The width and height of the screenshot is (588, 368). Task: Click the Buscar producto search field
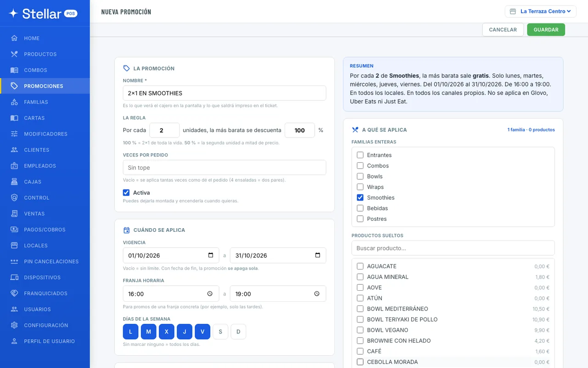click(453, 248)
